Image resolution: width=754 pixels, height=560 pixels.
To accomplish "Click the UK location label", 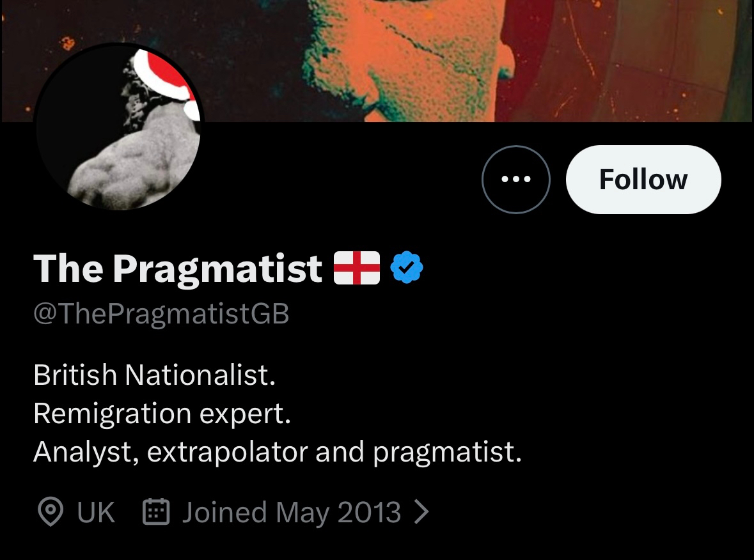I will (x=96, y=512).
